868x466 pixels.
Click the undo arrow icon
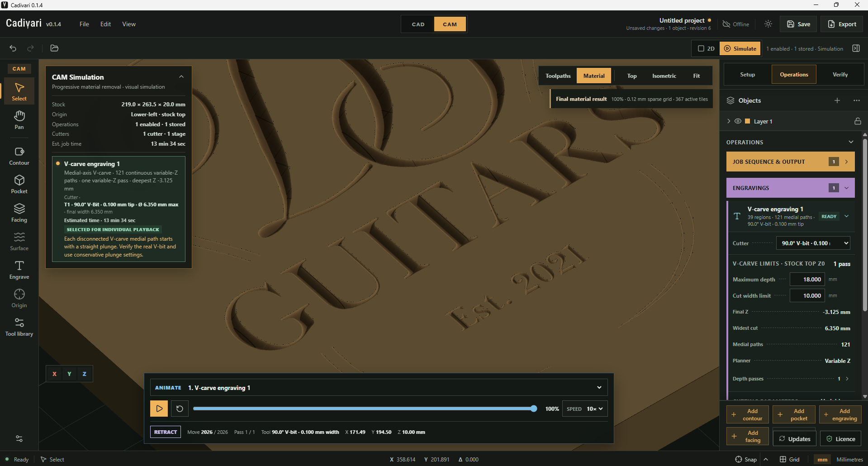13,48
